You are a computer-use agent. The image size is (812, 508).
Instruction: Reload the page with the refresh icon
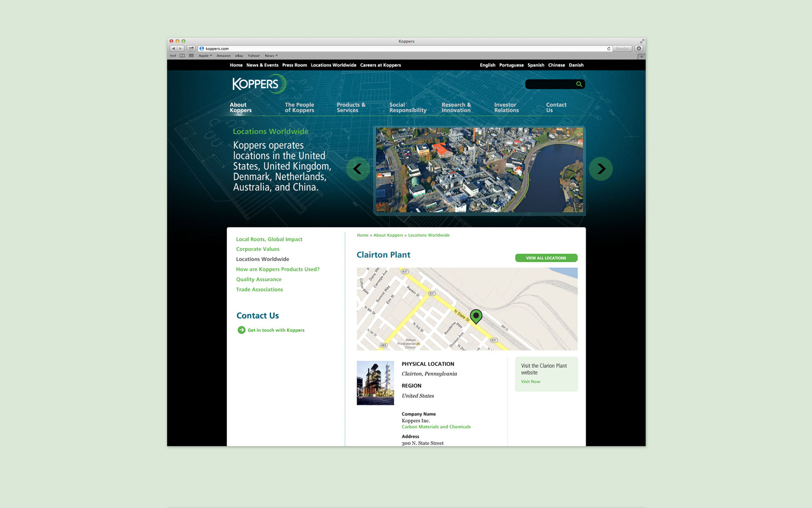pos(608,49)
